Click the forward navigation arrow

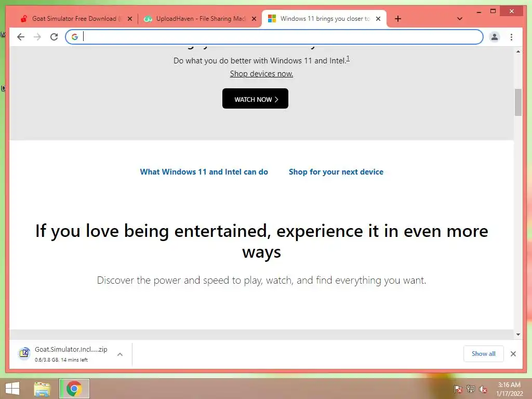[x=37, y=37]
